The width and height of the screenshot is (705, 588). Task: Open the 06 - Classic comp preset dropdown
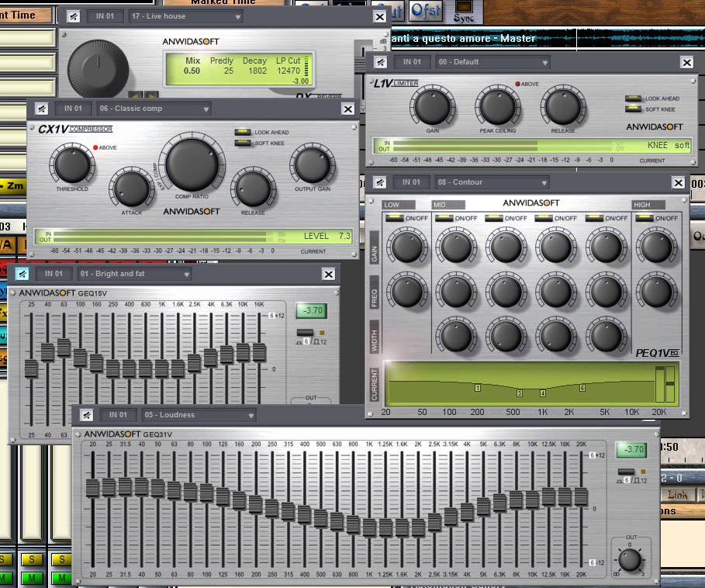[x=154, y=109]
